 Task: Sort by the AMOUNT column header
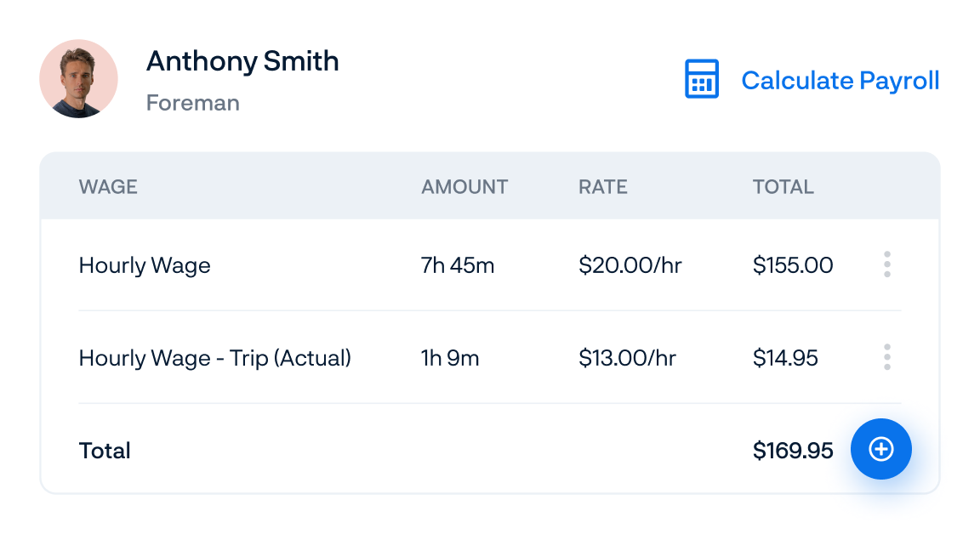pos(464,186)
